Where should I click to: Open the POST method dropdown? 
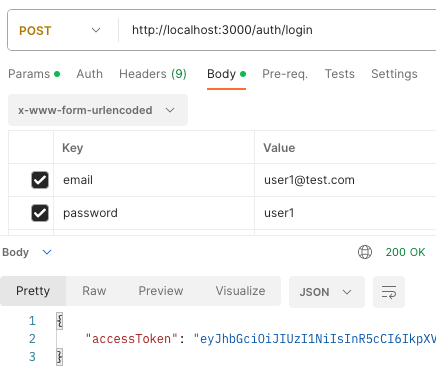coord(60,30)
